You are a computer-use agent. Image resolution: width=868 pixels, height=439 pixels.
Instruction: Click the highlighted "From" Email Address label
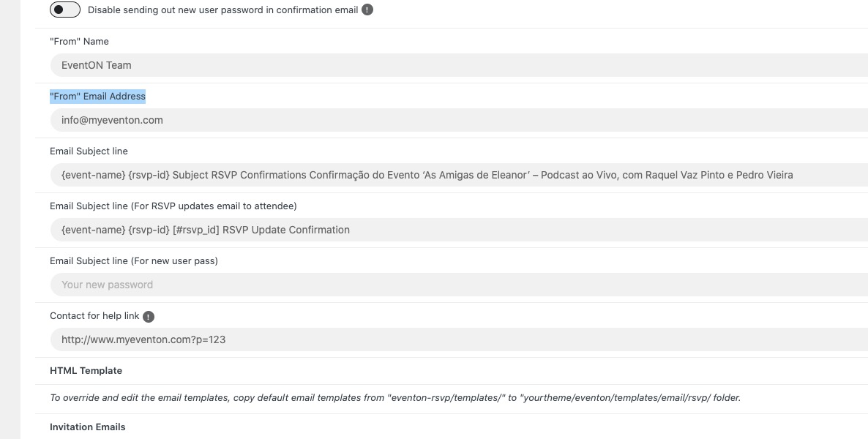point(97,97)
